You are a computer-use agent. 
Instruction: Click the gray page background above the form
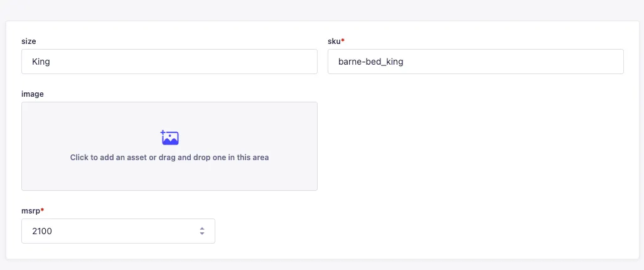pyautogui.click(x=321, y=9)
